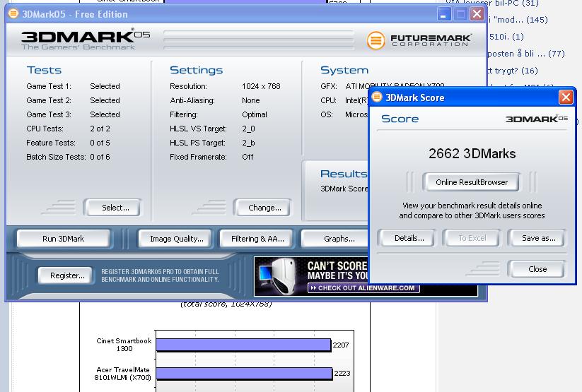
Task: Click 'CPU Tests:' label
Action: (45, 129)
